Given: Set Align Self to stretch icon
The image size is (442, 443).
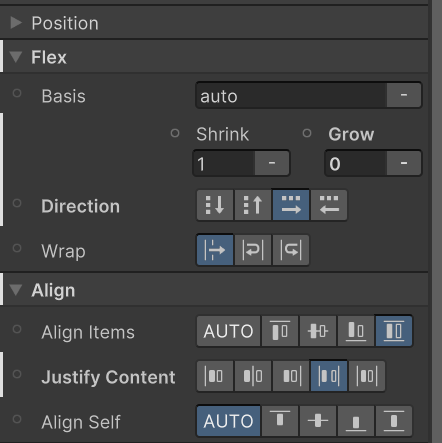Looking at the screenshot, I should (x=394, y=421).
